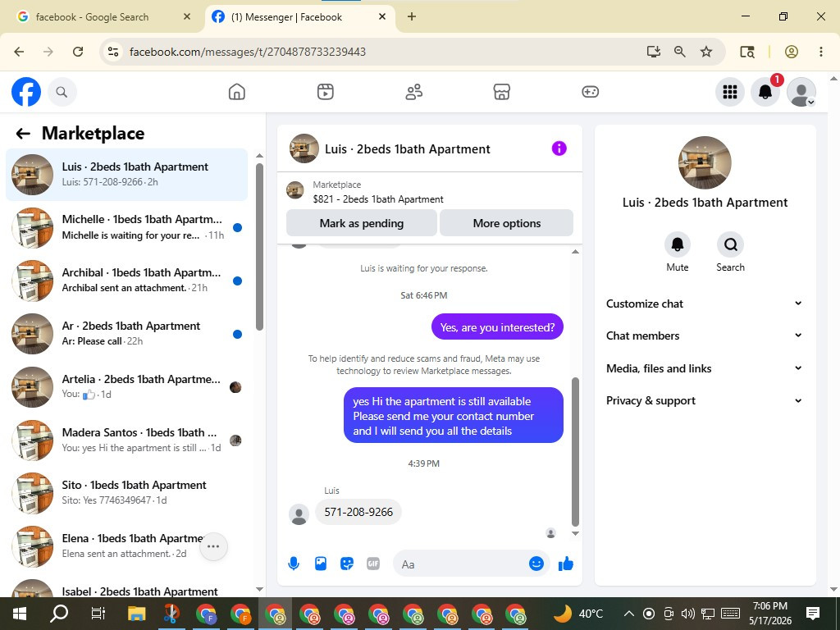The width and height of the screenshot is (840, 630).
Task: Open Isabel 2beds 1bath Apartment conversation
Action: point(127,588)
